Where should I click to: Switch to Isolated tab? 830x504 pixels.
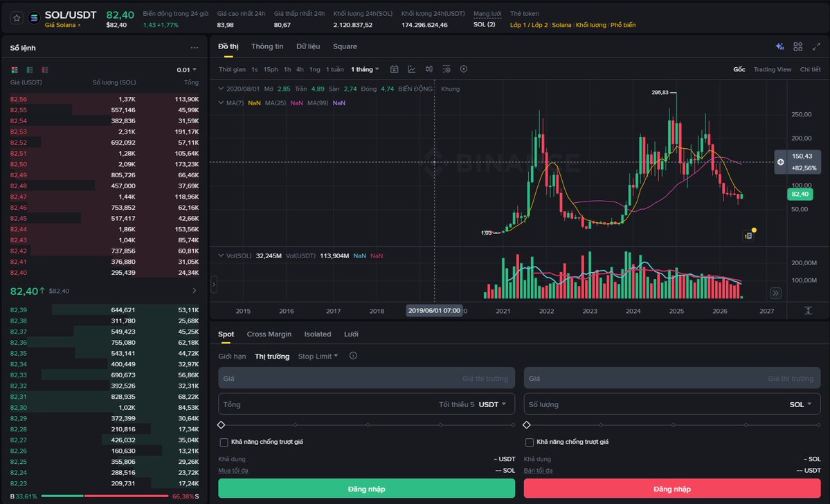[318, 334]
